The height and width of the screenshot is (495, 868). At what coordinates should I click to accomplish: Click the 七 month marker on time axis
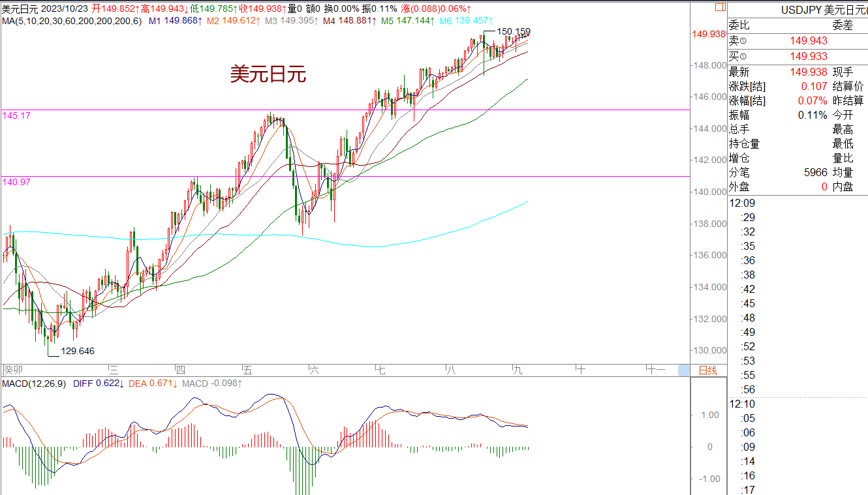381,370
